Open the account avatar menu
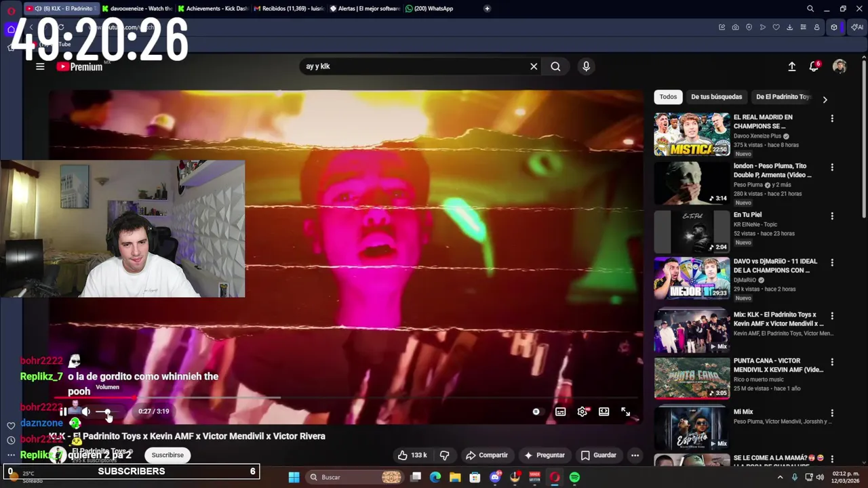The height and width of the screenshot is (488, 868). coord(840,66)
